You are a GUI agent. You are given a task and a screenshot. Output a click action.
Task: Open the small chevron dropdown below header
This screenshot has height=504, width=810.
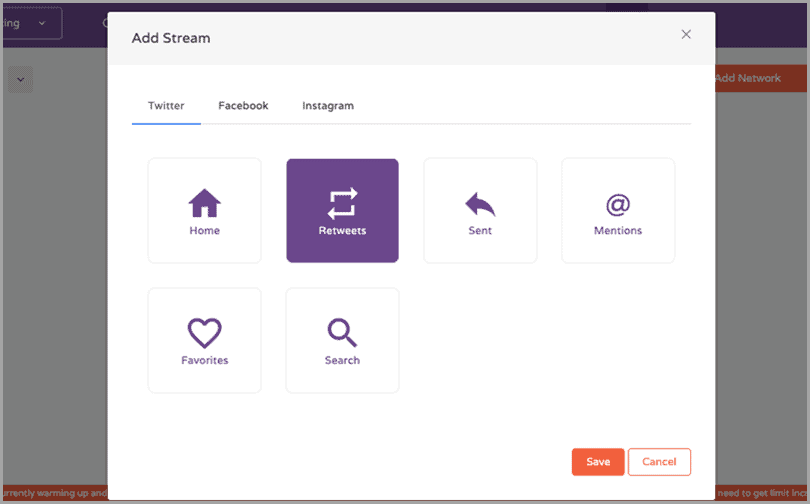21,79
